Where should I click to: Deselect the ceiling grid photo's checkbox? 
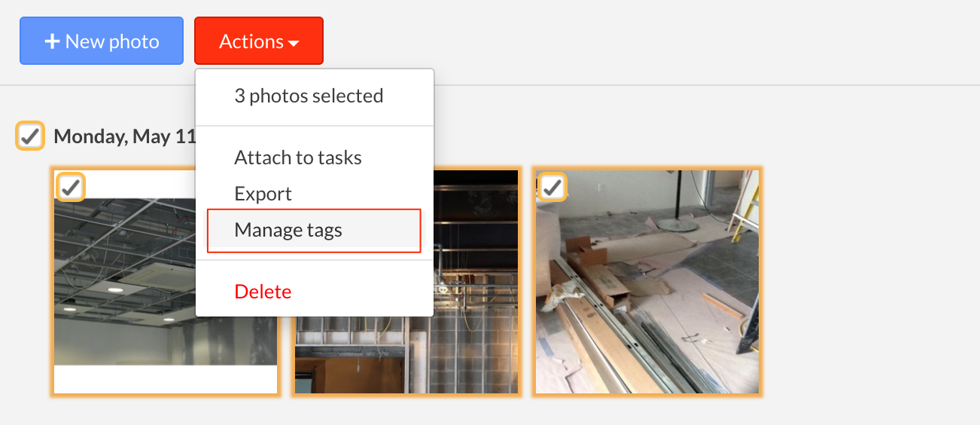click(71, 187)
